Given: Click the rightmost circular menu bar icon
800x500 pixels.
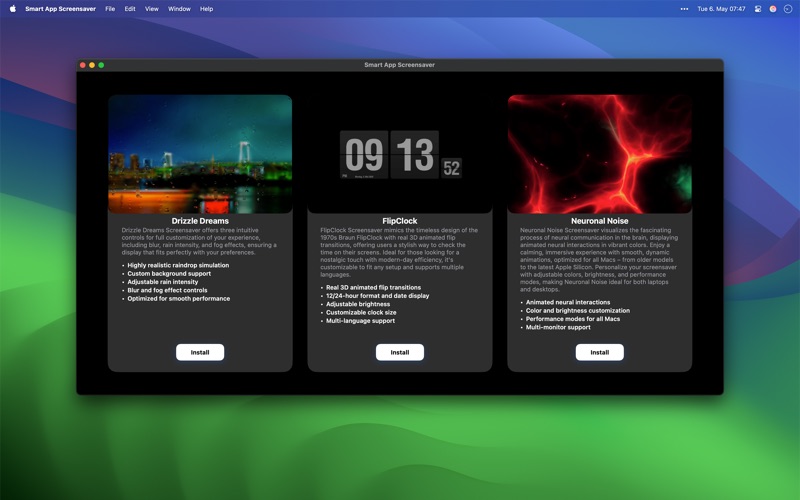Looking at the screenshot, I should tap(788, 9).
